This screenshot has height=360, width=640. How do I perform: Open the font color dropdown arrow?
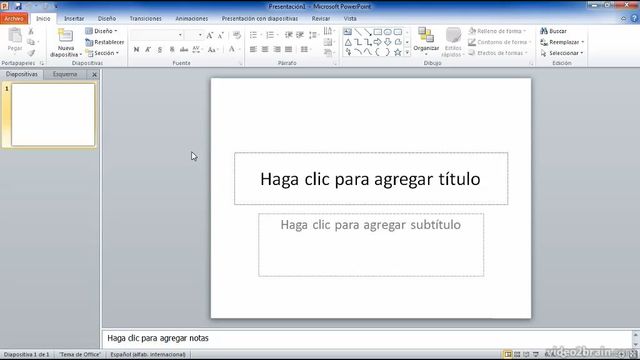pos(239,49)
